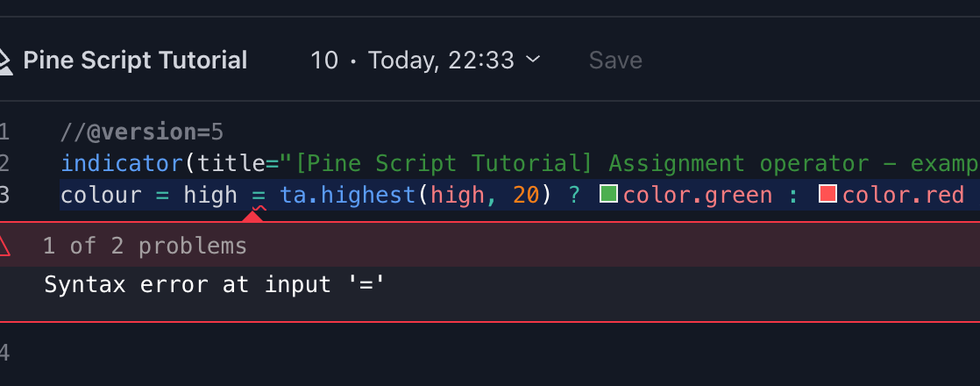Click the Save button
The height and width of the screenshot is (386, 980).
615,61
